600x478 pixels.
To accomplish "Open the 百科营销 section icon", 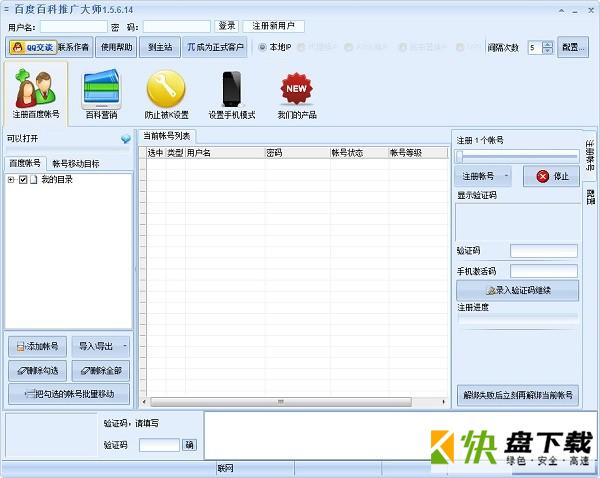I will pyautogui.click(x=101, y=94).
